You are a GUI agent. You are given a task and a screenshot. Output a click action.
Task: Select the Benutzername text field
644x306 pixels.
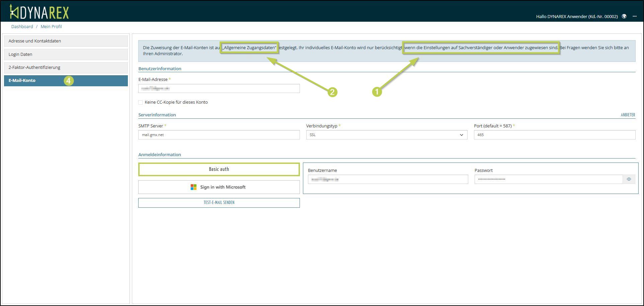(388, 180)
